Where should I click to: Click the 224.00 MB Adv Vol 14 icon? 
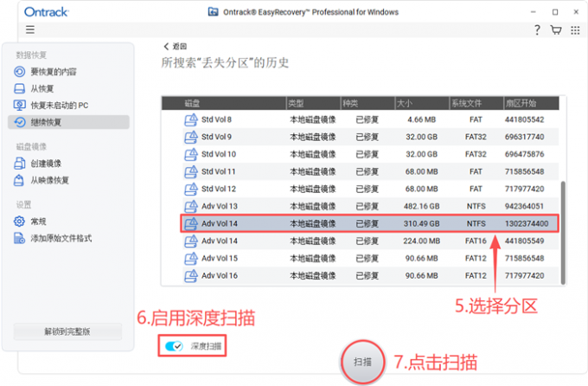[191, 241]
